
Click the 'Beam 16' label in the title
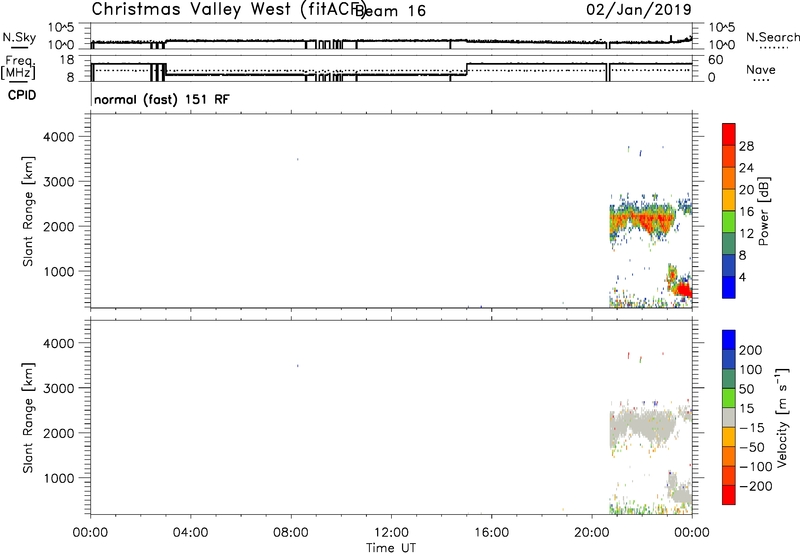(390, 11)
